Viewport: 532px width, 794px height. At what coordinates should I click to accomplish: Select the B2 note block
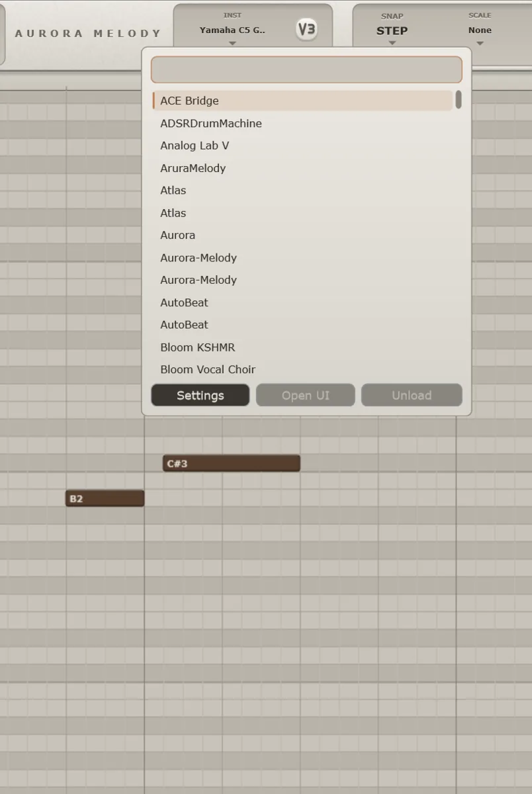coord(105,498)
